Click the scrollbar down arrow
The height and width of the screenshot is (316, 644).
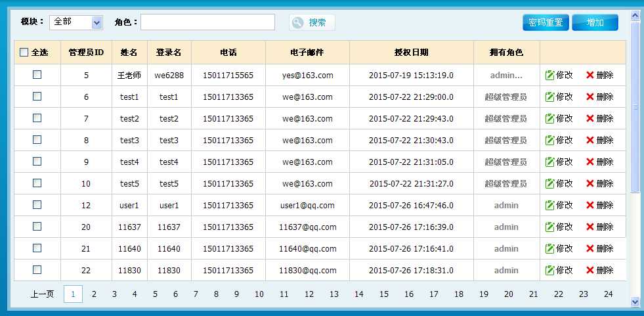click(635, 302)
